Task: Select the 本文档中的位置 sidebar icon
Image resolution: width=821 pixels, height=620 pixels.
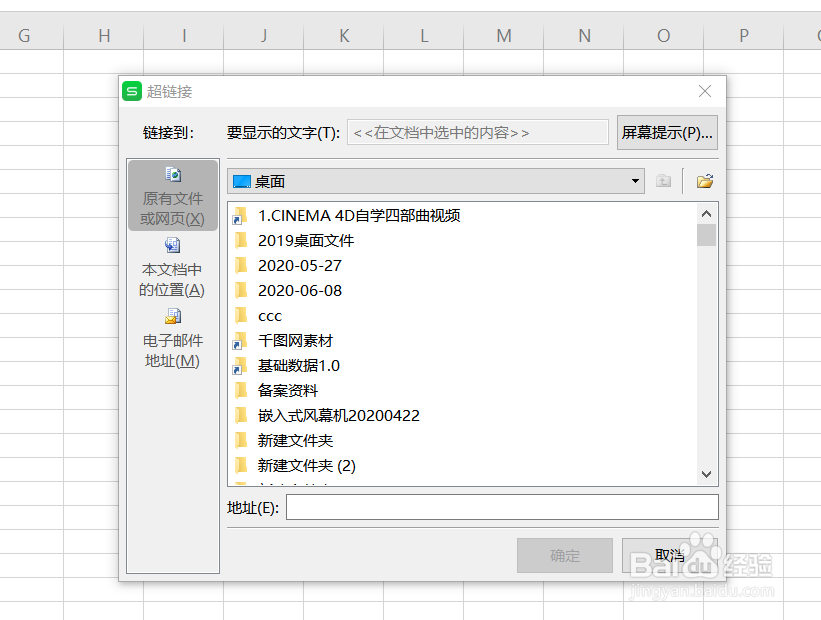Action: (x=172, y=245)
